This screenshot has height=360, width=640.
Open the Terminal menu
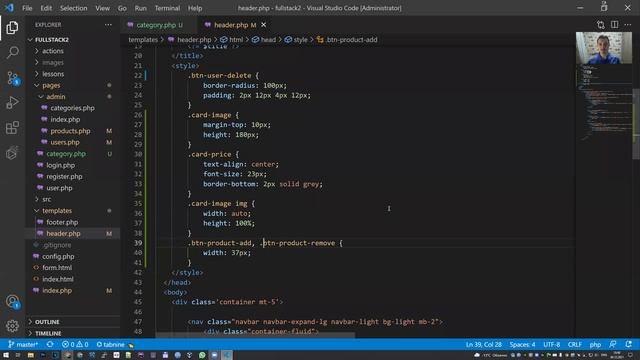click(x=167, y=8)
